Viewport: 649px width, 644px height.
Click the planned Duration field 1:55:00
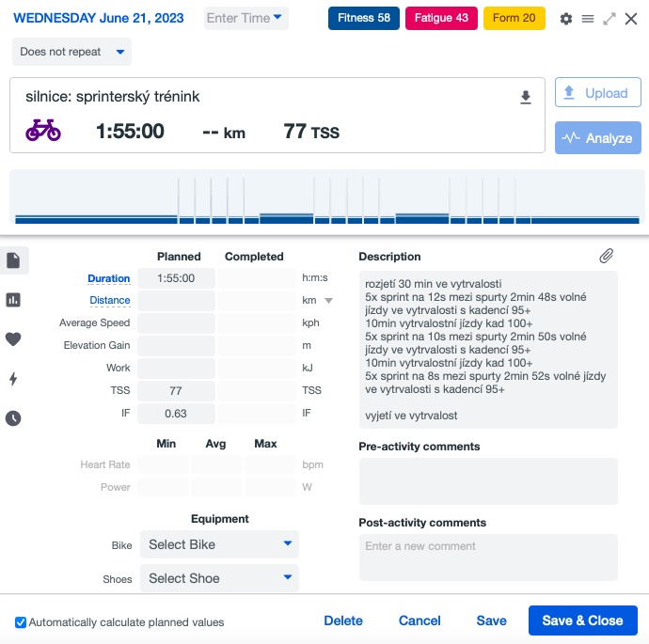[x=176, y=278]
